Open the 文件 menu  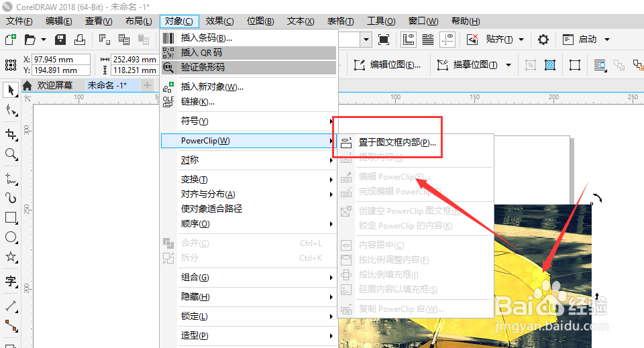[x=19, y=21]
